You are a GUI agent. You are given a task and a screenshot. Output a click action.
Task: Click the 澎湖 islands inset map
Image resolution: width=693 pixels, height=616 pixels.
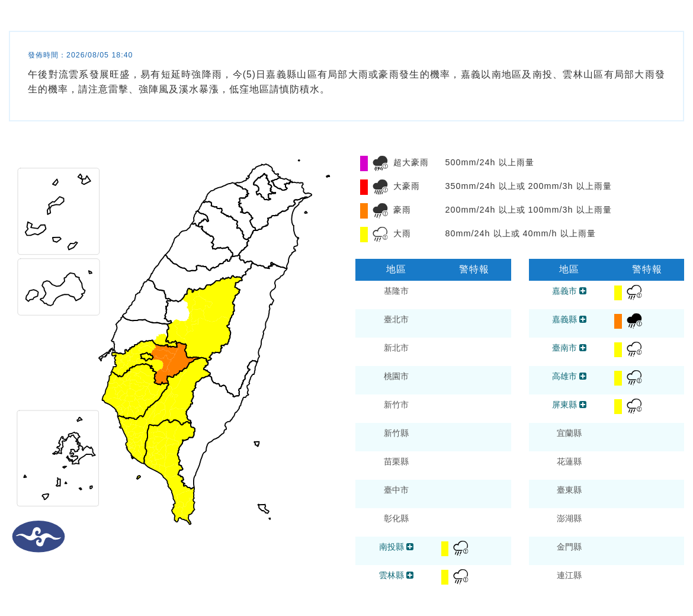point(58,458)
